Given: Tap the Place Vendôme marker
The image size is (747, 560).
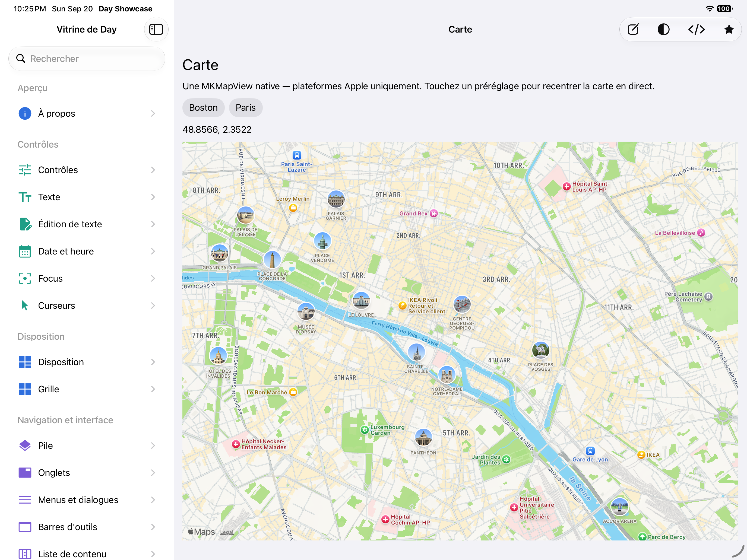Looking at the screenshot, I should tap(322, 241).
